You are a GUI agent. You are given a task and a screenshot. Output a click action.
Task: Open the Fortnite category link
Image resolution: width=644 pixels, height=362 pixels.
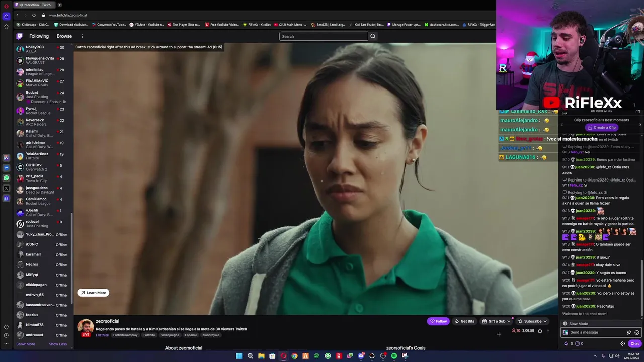[102, 335]
